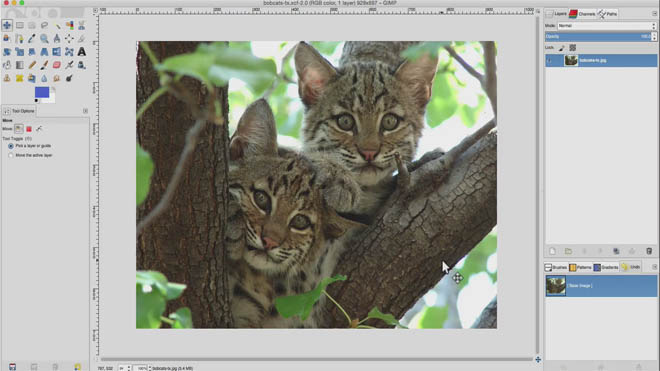Set Move mode to selection
Viewport: 660px width, 371px height.
point(29,129)
